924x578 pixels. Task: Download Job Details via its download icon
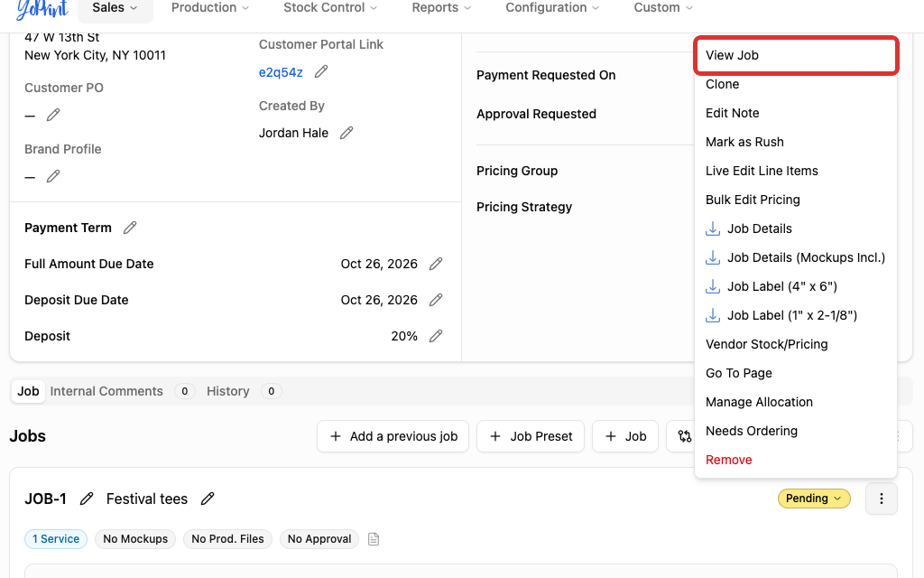tap(713, 228)
